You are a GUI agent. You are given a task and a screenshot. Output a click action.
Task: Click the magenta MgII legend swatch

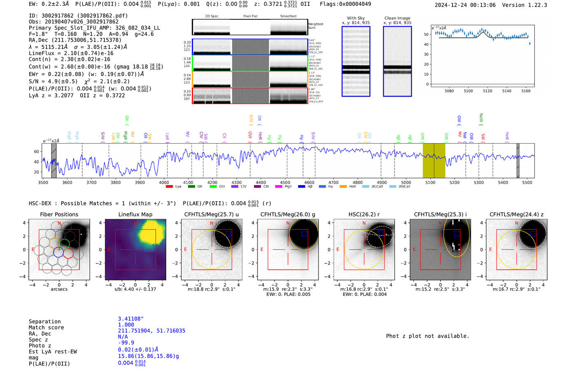tap(279, 187)
